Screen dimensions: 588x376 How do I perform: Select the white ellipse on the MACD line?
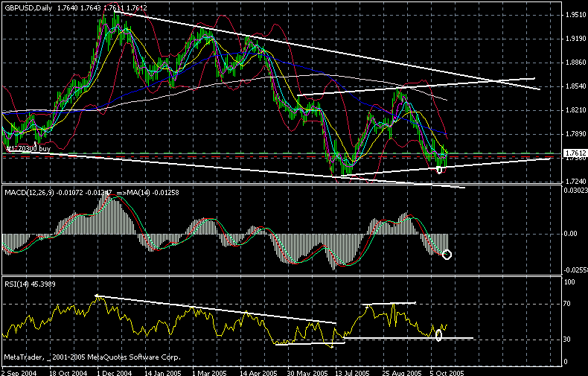click(x=447, y=255)
